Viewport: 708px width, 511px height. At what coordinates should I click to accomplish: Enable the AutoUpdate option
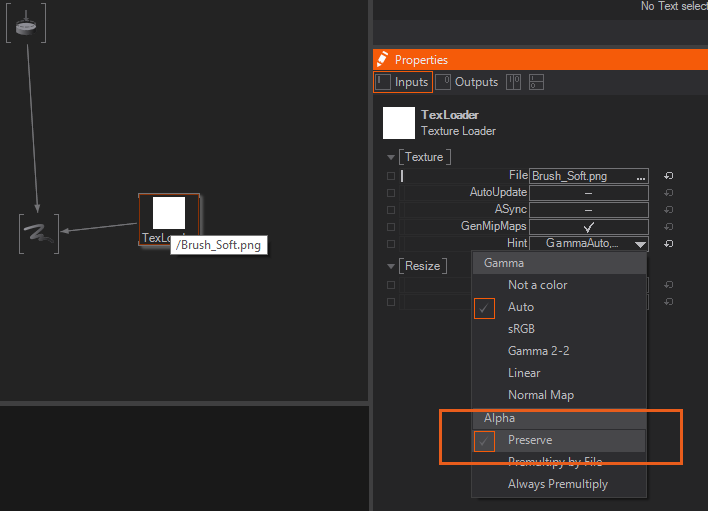[x=589, y=193]
